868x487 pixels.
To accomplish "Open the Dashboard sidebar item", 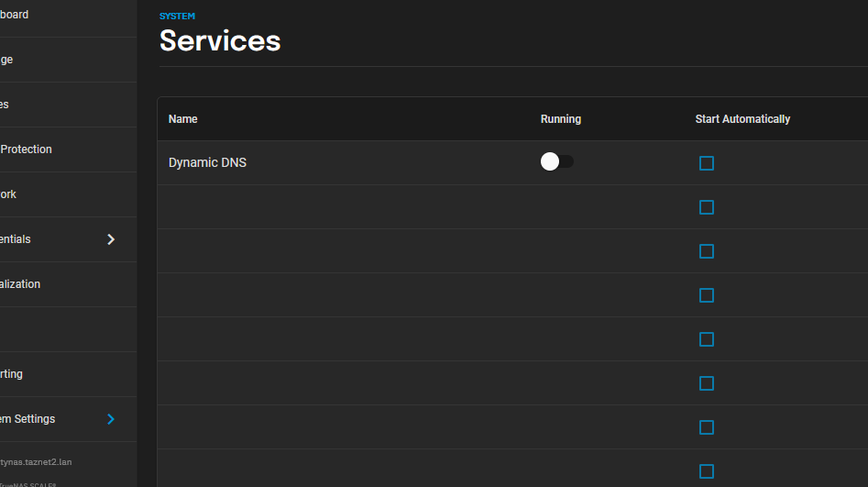I will [x=15, y=15].
